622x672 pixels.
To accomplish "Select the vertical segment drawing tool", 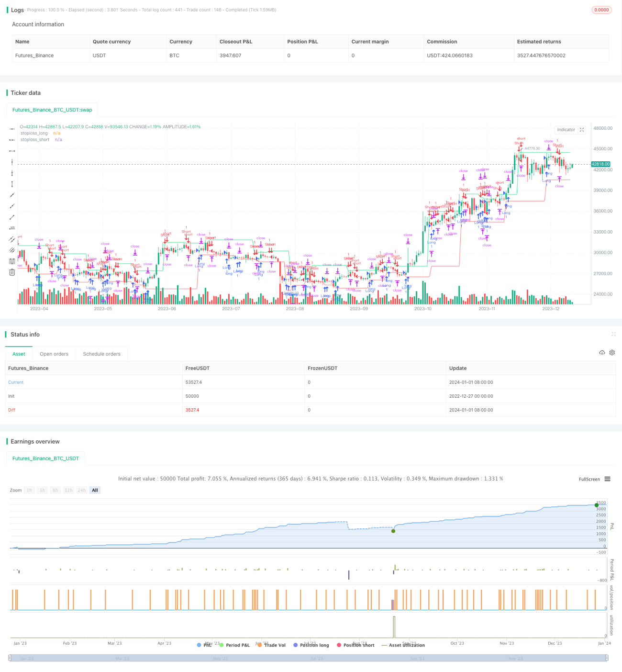I will tap(12, 184).
